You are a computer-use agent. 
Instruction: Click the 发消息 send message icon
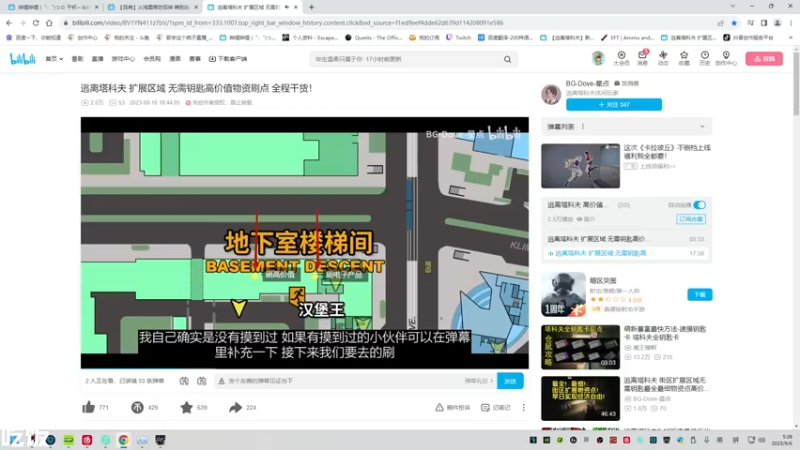tap(617, 83)
